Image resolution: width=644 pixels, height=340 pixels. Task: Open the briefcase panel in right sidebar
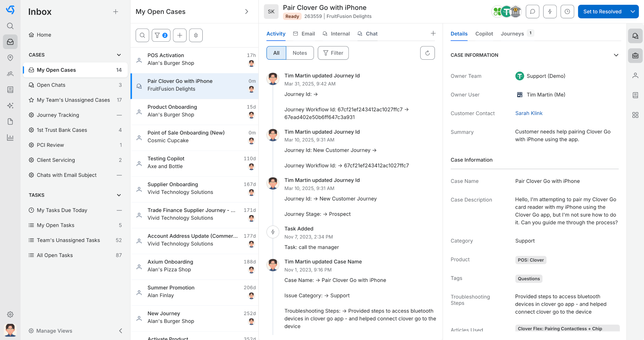[635, 56]
